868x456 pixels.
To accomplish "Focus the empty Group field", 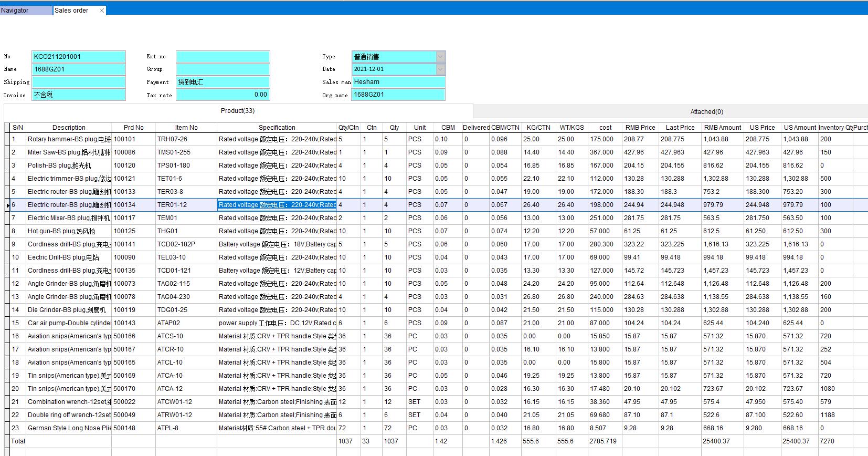I will pyautogui.click(x=223, y=69).
